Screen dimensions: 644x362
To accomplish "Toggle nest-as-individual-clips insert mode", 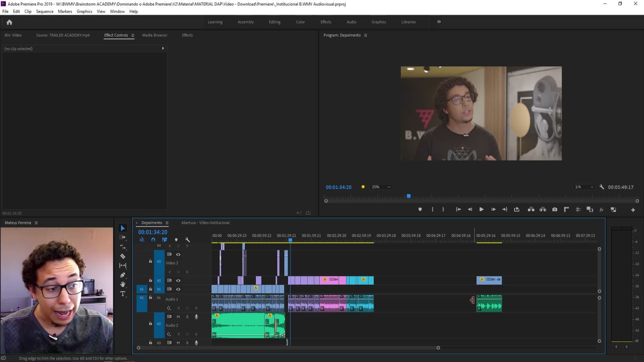I will coord(142,240).
